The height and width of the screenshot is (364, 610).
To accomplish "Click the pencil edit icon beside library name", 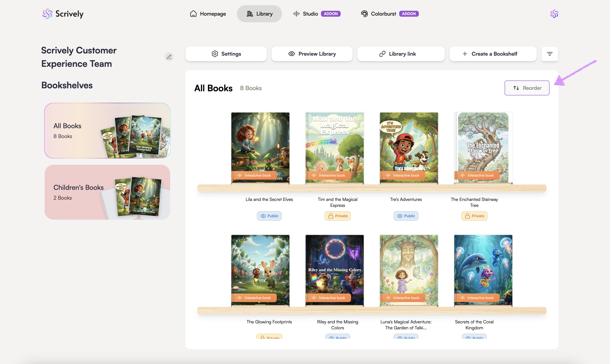I will tap(169, 57).
